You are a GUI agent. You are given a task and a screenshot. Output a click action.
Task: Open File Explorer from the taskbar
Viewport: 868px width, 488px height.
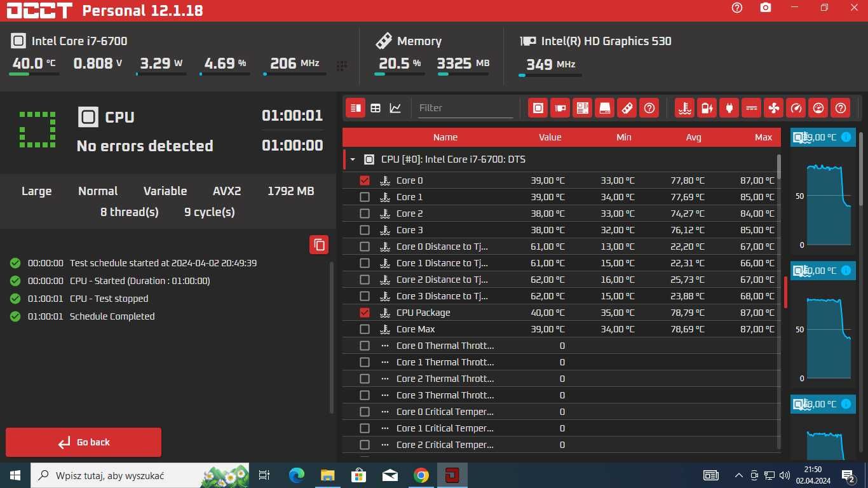[327, 475]
